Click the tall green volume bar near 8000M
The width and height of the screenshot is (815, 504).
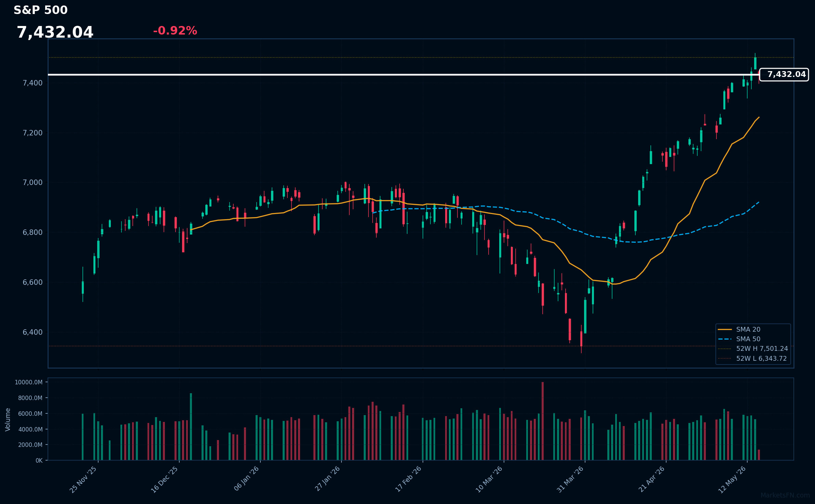coord(191,427)
